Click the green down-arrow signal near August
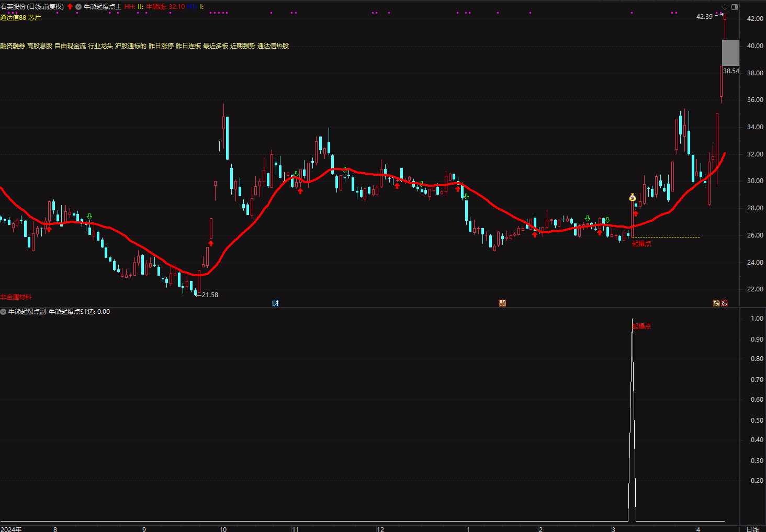 89,216
